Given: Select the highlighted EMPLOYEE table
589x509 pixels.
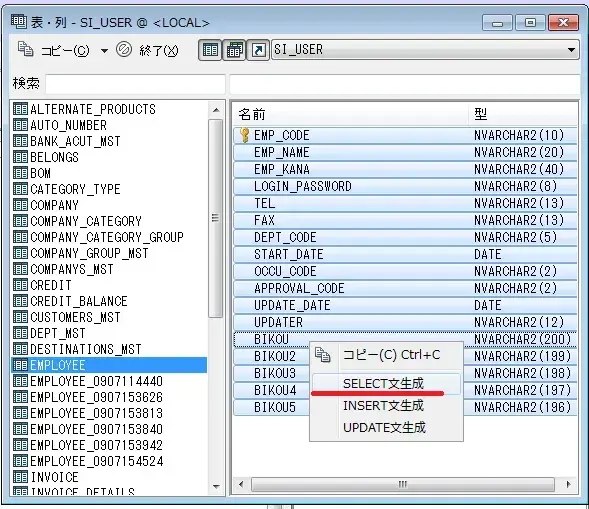Looking at the screenshot, I should click(109, 365).
